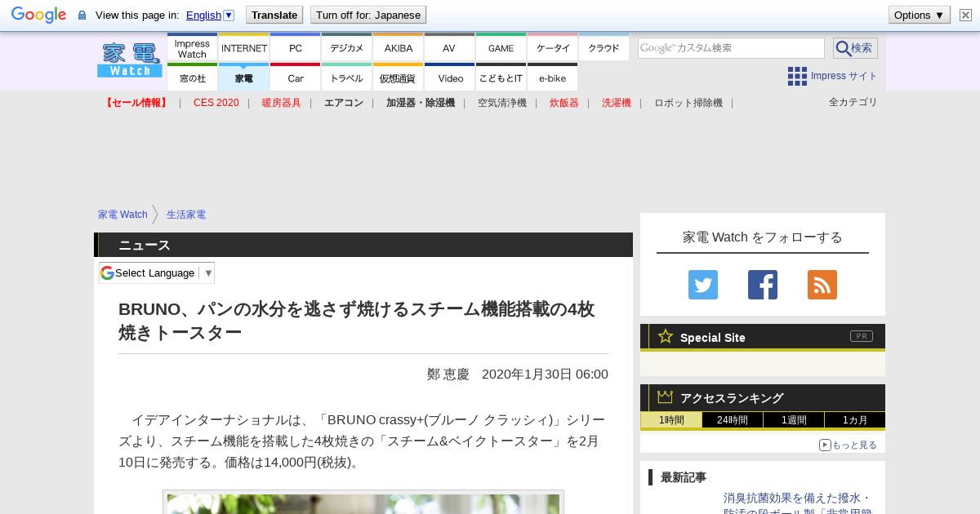Open the translate bar Options menu

tap(919, 15)
